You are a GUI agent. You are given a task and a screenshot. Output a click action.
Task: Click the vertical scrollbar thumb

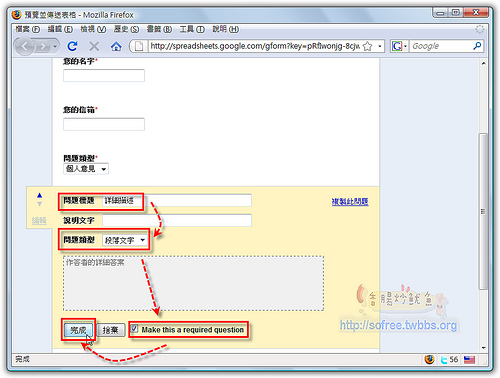coord(483,211)
